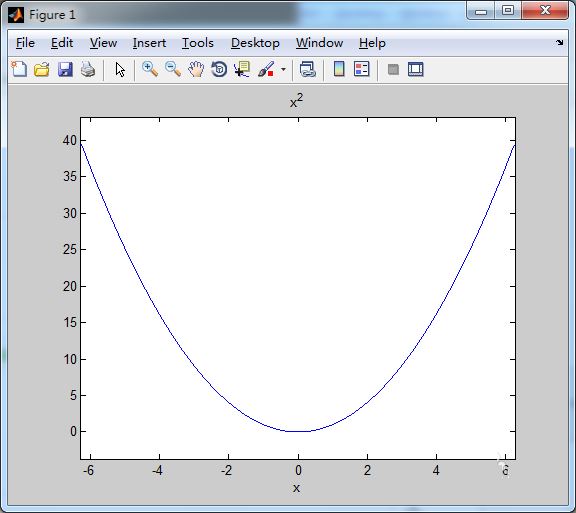Image resolution: width=576 pixels, height=513 pixels.
Task: Select the Brush data tool
Action: click(x=266, y=69)
